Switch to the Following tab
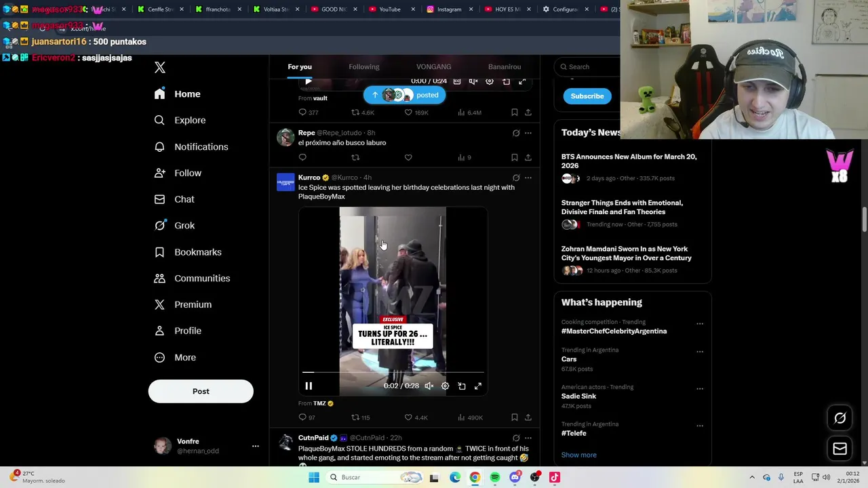The height and width of the screenshot is (488, 868). point(364,66)
